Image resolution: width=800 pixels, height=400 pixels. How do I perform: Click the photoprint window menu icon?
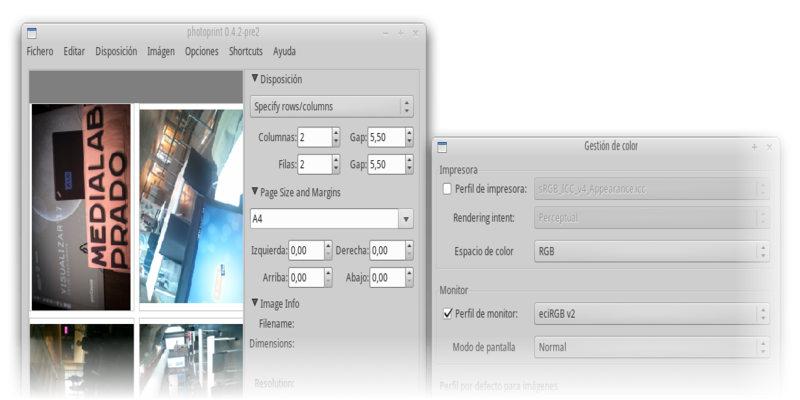pyautogui.click(x=32, y=34)
